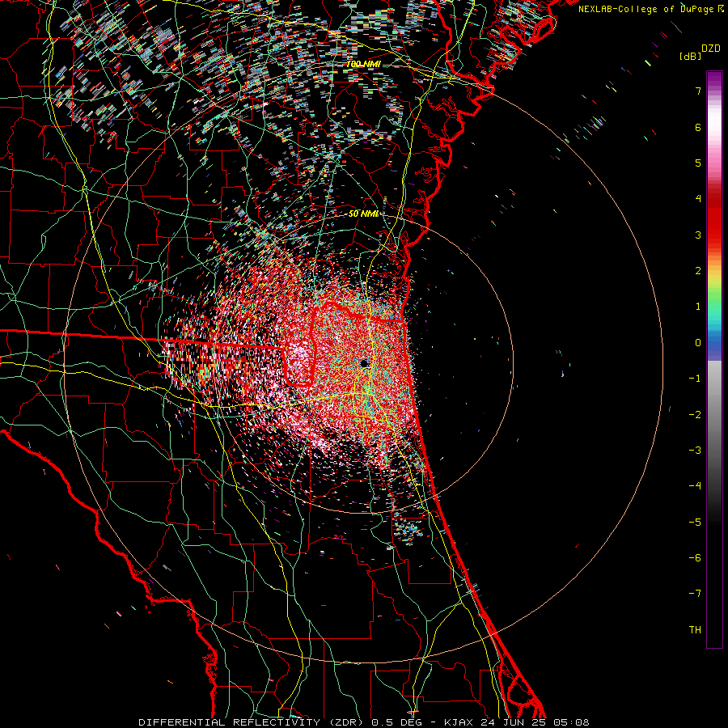The image size is (728, 728).
Task: Click the positive 5 scale label
Action: click(x=698, y=163)
